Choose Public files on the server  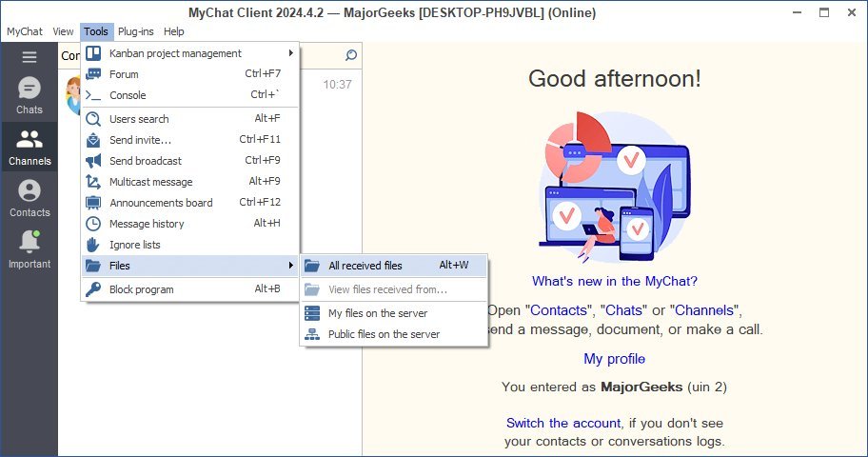[x=394, y=334]
